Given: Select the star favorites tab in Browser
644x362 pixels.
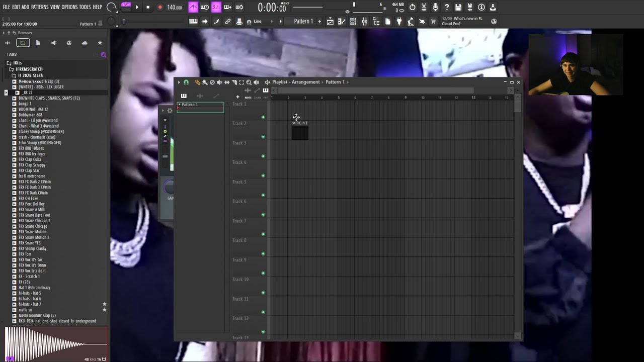Looking at the screenshot, I should 100,43.
